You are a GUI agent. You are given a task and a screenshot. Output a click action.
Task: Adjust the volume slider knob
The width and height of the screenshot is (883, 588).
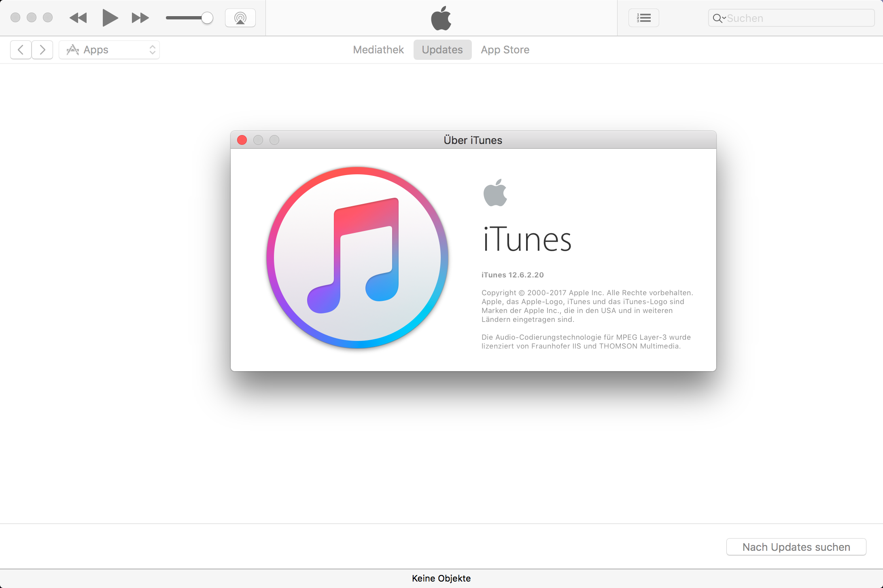point(207,18)
